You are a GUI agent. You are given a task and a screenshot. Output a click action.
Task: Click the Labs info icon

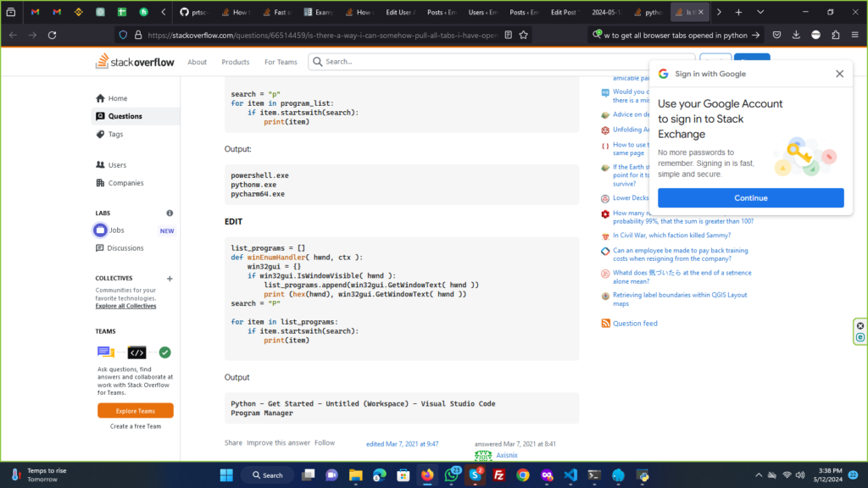click(170, 213)
